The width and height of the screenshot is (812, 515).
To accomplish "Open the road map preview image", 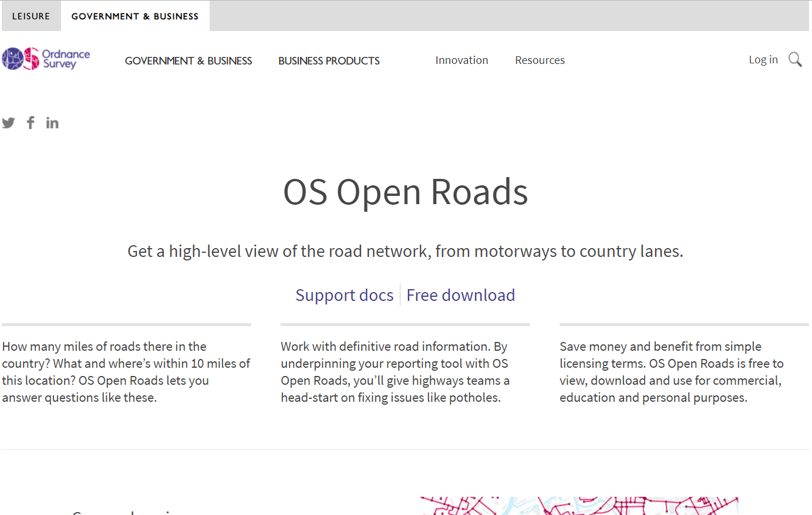I will click(x=579, y=506).
